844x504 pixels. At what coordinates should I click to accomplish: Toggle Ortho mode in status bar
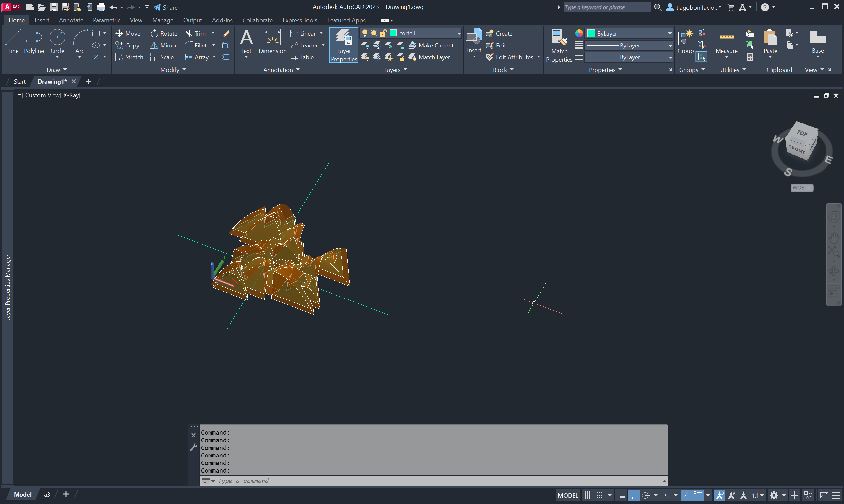[x=633, y=495]
